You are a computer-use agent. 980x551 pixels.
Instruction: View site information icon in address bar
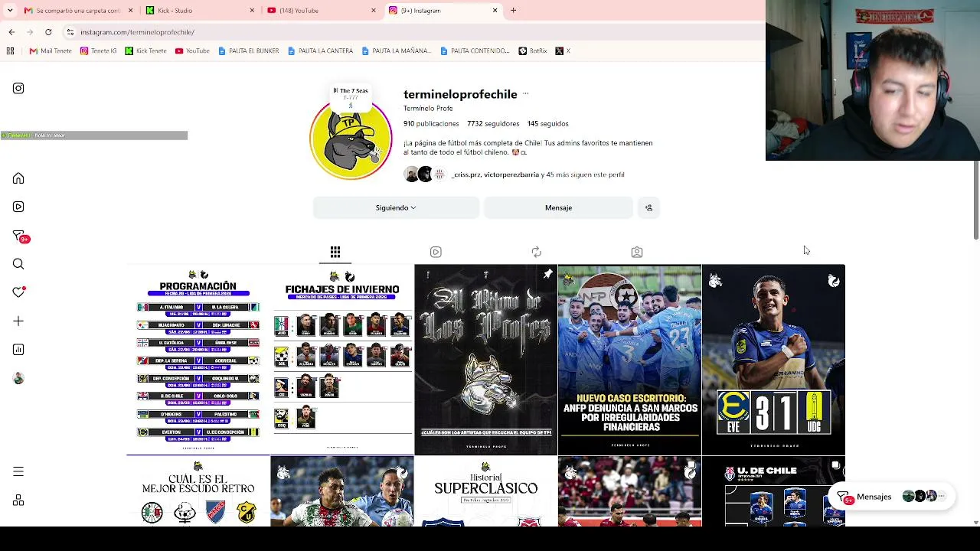[x=70, y=32]
